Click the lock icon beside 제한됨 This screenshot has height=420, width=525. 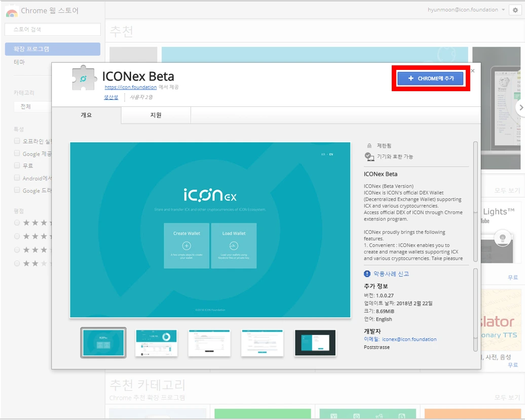(x=369, y=145)
